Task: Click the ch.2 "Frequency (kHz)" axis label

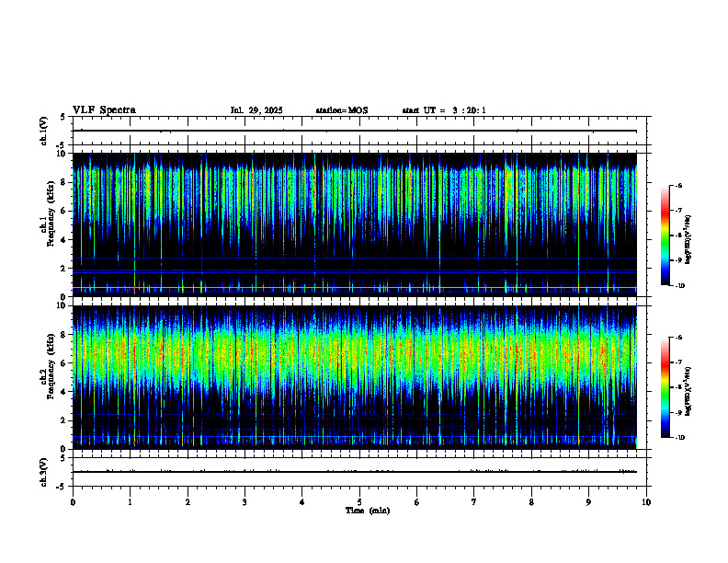Action: (51, 366)
